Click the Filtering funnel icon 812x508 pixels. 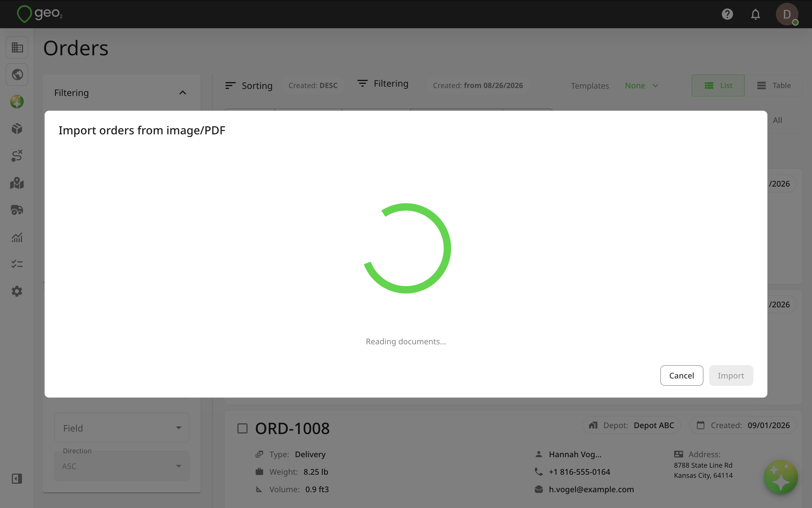pyautogui.click(x=362, y=83)
